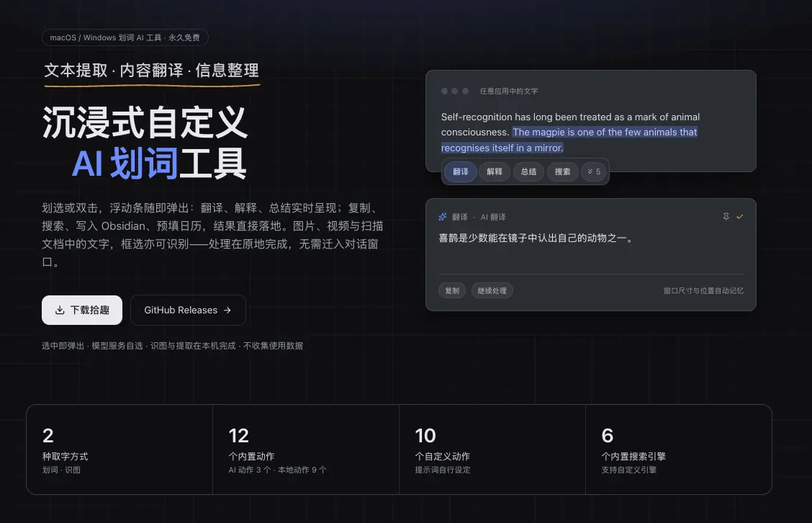
Task: Click the AI 翻译 label in result header
Action: click(x=493, y=217)
